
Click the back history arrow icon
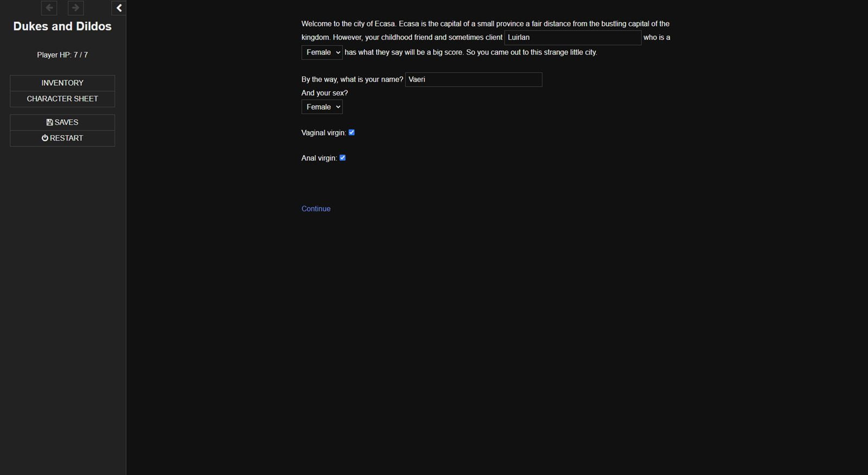click(49, 8)
